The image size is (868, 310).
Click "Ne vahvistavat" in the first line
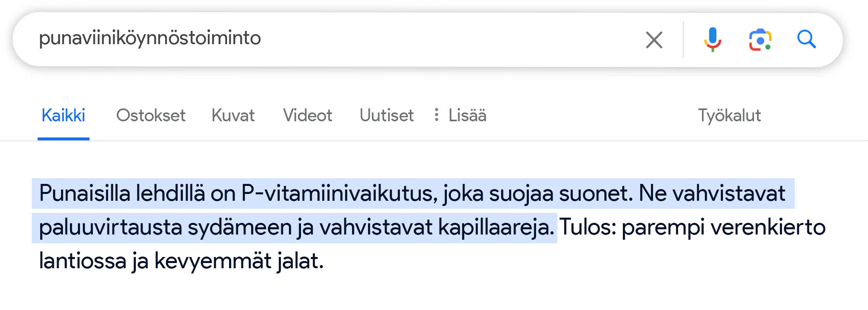712,194
